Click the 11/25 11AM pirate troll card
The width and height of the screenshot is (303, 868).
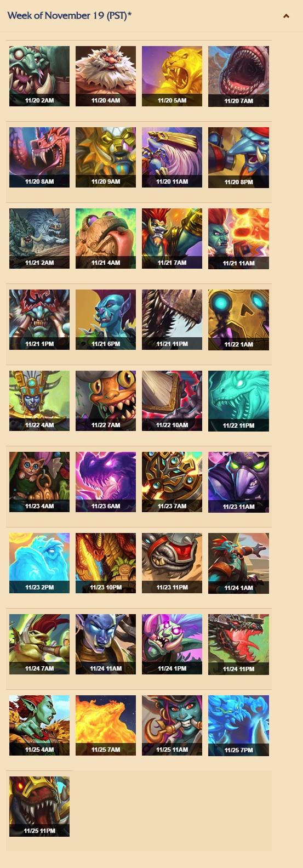click(172, 725)
